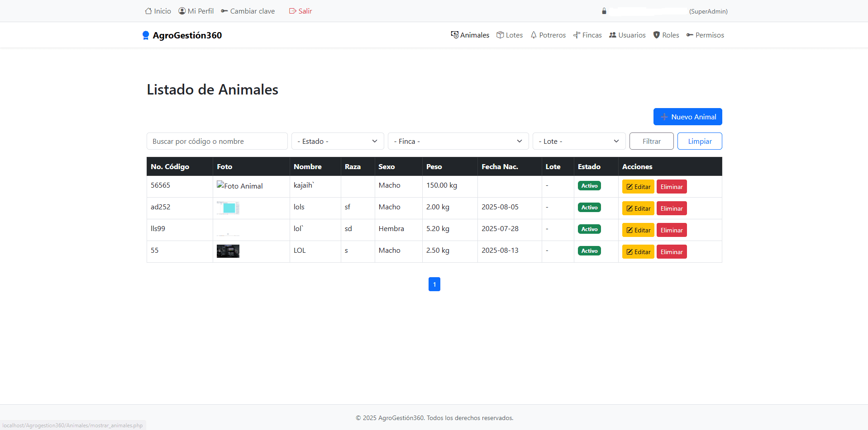The width and height of the screenshot is (868, 430).
Task: Open the Lote dropdown
Action: [579, 141]
